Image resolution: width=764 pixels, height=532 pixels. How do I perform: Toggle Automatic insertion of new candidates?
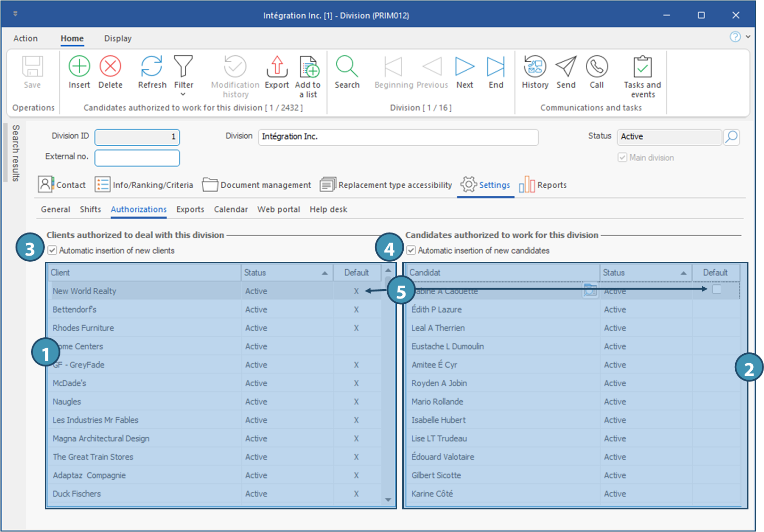(411, 250)
